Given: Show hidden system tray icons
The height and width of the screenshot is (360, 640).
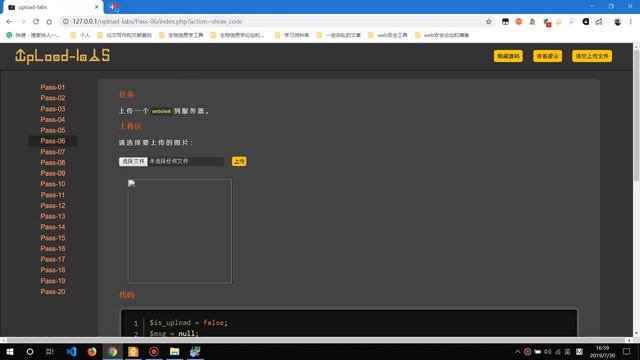Looking at the screenshot, I should [x=517, y=351].
